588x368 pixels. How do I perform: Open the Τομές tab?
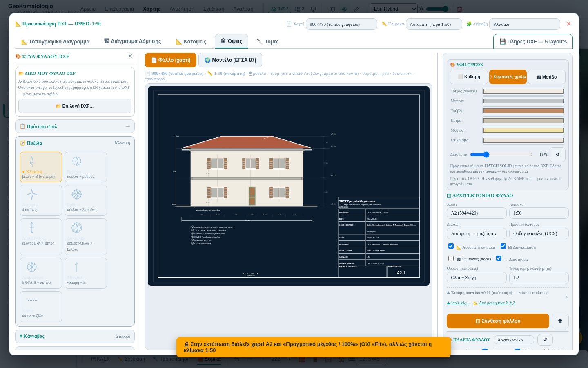click(x=268, y=41)
